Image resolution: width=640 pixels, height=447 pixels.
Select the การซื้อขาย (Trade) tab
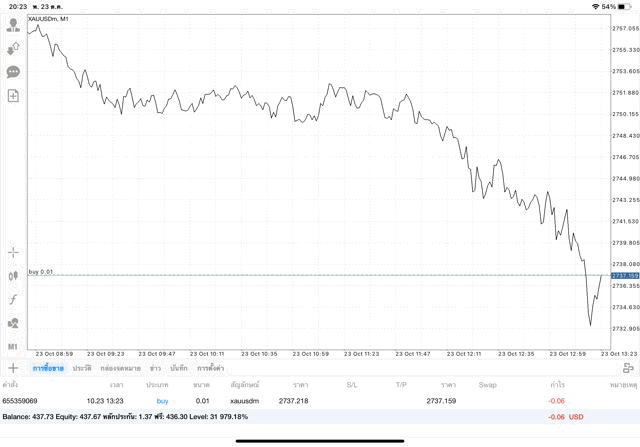tap(46, 368)
